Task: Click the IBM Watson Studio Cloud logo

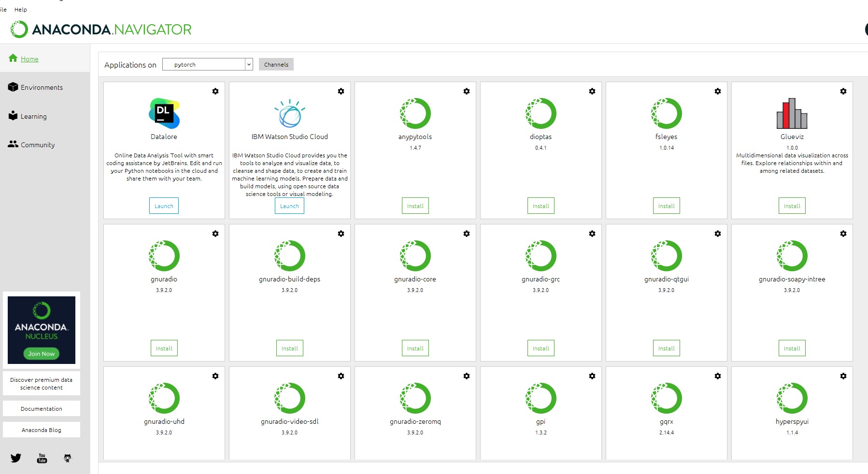Action: [290, 113]
